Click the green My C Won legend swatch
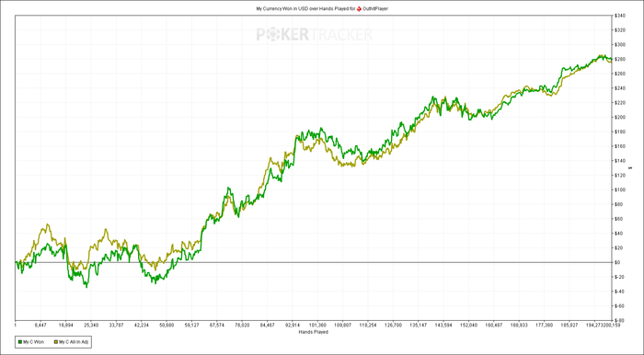This screenshot has height=355, width=644. point(20,341)
